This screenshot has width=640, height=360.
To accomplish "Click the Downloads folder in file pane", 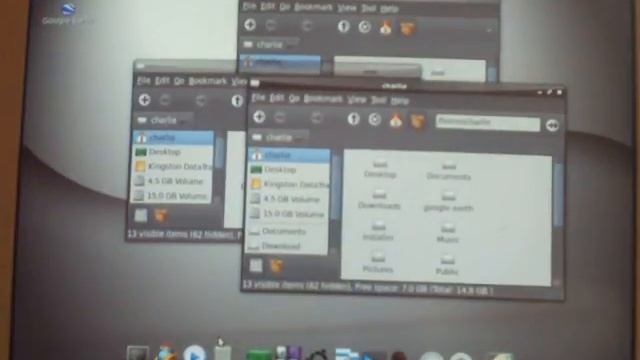I will pyautogui.click(x=379, y=200).
